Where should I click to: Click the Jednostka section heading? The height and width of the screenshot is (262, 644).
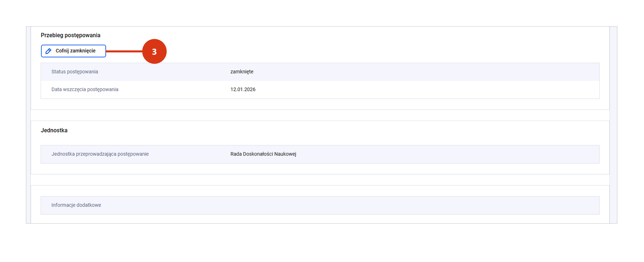click(54, 130)
